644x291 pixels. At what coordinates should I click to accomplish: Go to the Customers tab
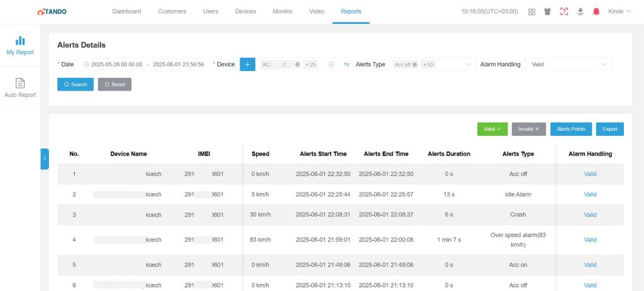(x=172, y=11)
